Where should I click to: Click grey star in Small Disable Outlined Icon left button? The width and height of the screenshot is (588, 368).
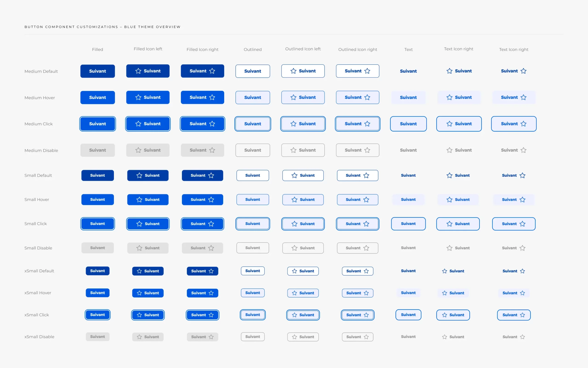294,248
